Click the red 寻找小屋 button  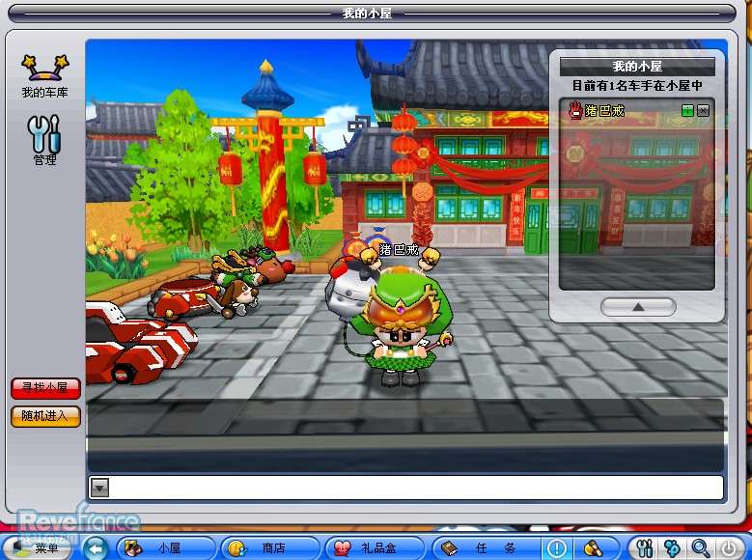point(45,388)
